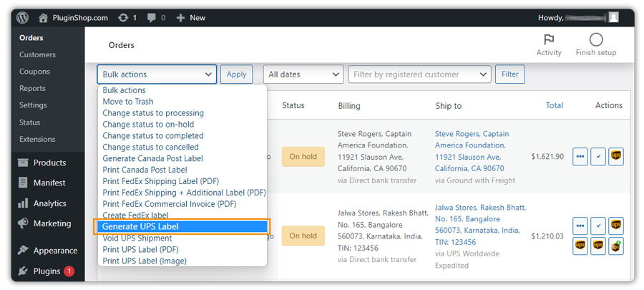The width and height of the screenshot is (644, 290).
Task: Click the $1,621.90 order total
Action: point(547,157)
